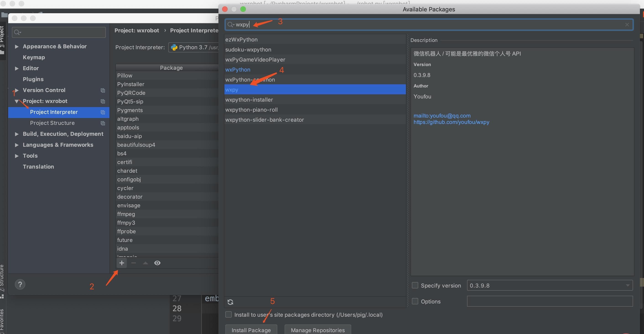Screen dimensions: 644x334
Task: Click the minus icon to uninstall package
Action: pos(133,263)
